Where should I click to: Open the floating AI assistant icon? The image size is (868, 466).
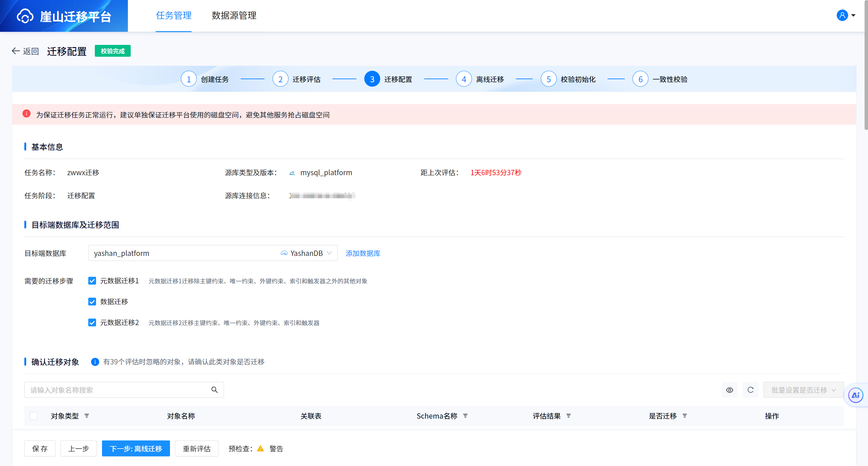click(x=856, y=395)
